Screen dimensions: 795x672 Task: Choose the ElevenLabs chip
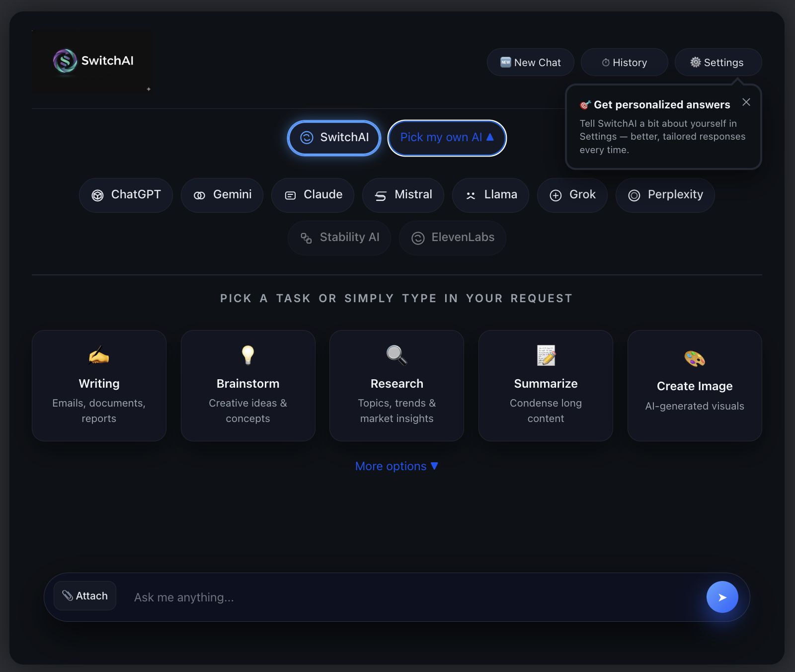453,238
